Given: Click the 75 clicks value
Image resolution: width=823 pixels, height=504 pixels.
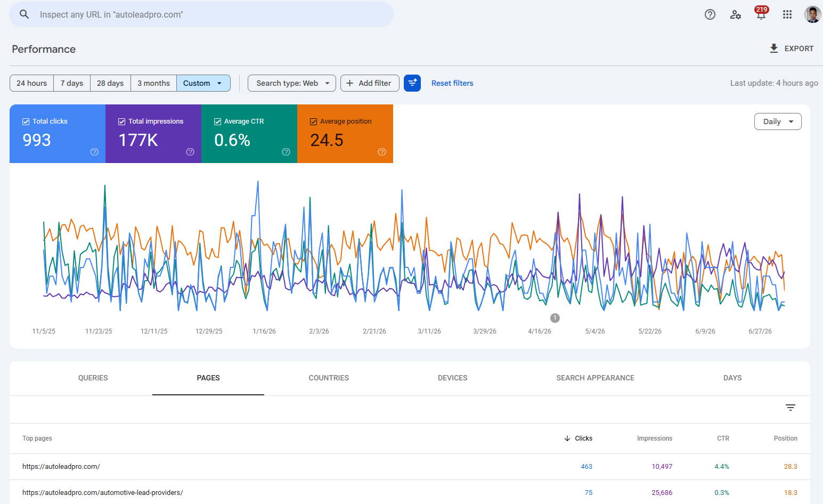Looking at the screenshot, I should (589, 493).
